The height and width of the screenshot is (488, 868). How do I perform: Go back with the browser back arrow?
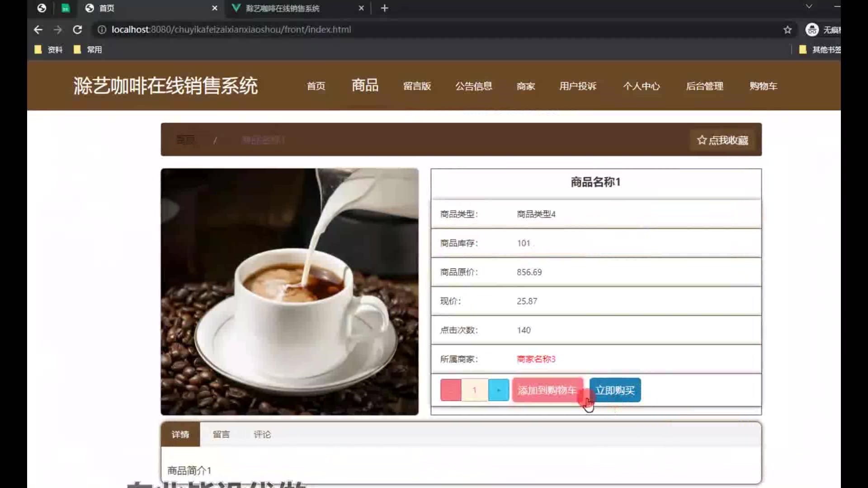(x=38, y=30)
